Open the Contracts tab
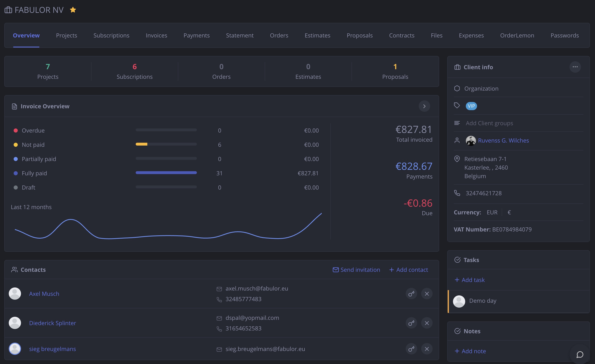This screenshot has width=595, height=364. click(402, 35)
